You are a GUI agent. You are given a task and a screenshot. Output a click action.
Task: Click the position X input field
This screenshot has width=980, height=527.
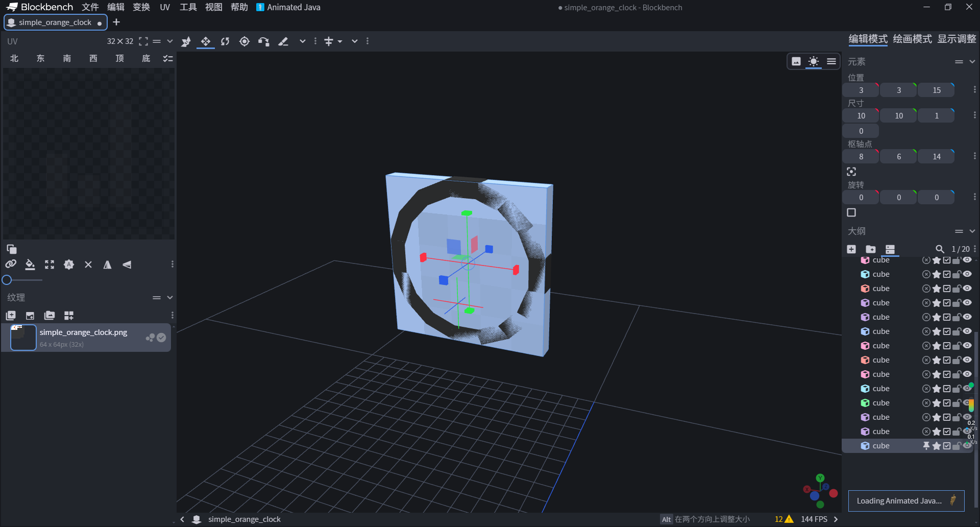861,90
